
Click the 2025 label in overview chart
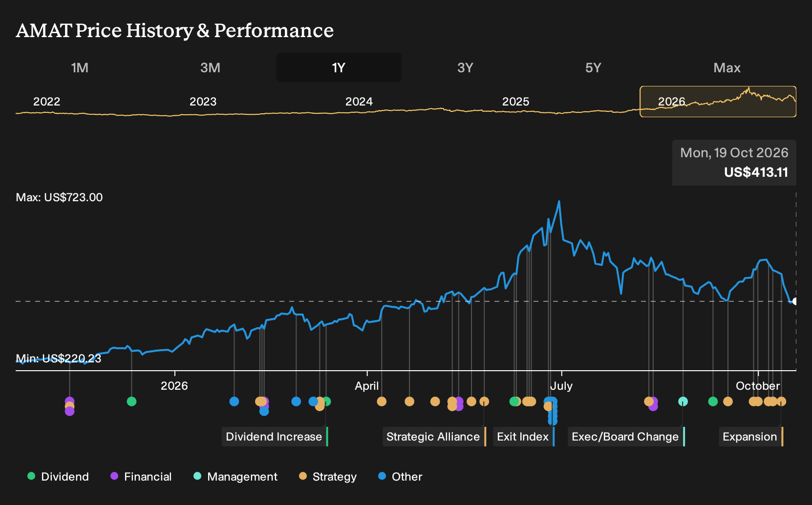516,102
